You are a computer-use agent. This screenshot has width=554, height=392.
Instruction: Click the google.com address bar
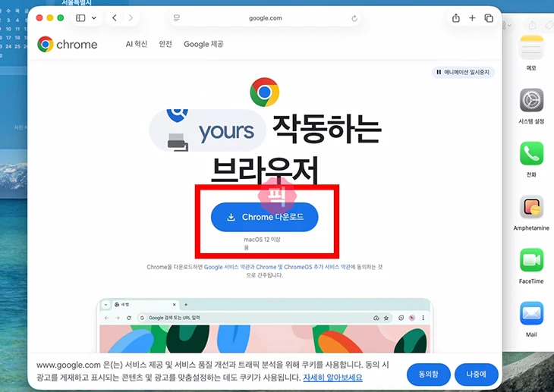[x=265, y=18]
